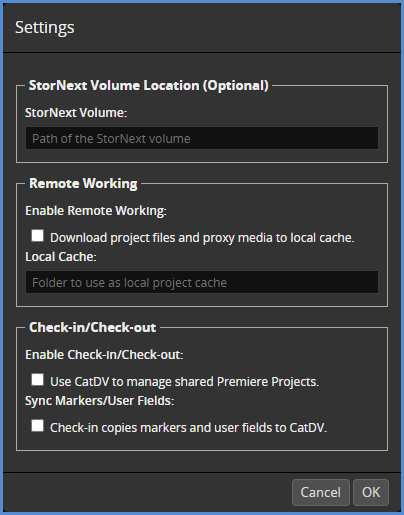
Task: Click the 'Use CatDV to manage shared Premiere Projects' text
Action: 184,382
